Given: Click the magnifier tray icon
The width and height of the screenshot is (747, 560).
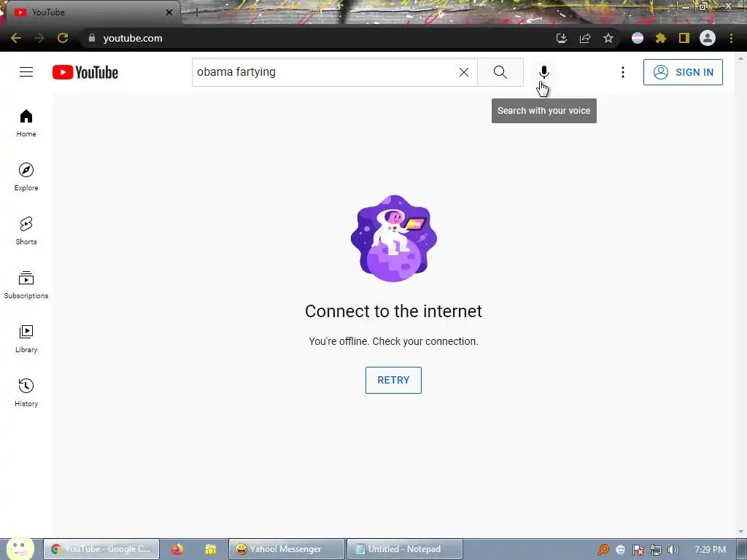Looking at the screenshot, I should tap(603, 550).
